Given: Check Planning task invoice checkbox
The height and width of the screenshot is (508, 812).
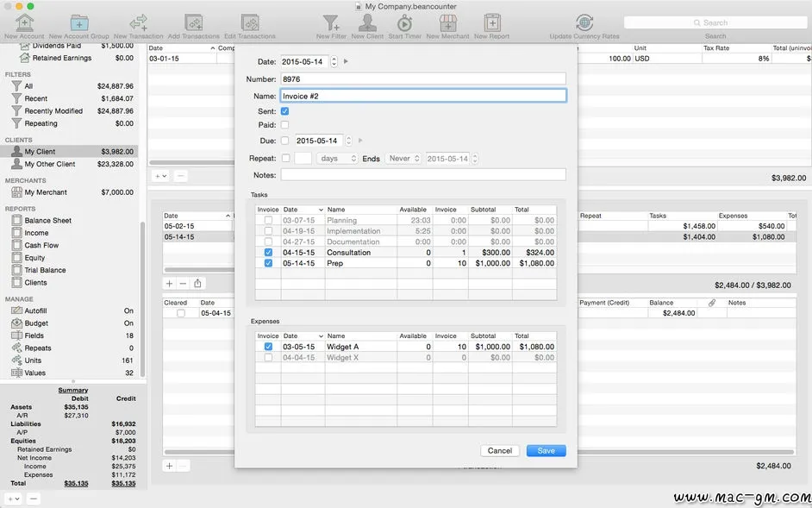Looking at the screenshot, I should (x=268, y=220).
